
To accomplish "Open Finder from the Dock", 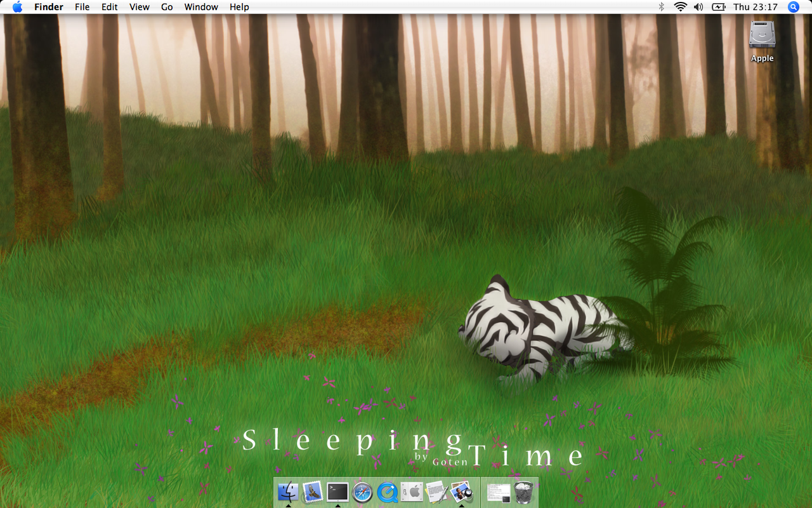I will point(288,492).
